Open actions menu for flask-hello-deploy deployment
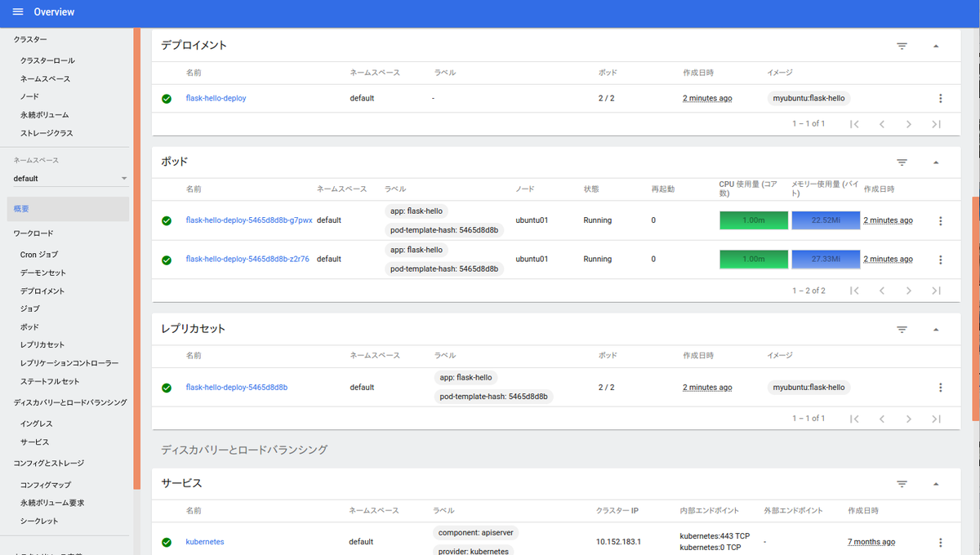 pos(940,99)
